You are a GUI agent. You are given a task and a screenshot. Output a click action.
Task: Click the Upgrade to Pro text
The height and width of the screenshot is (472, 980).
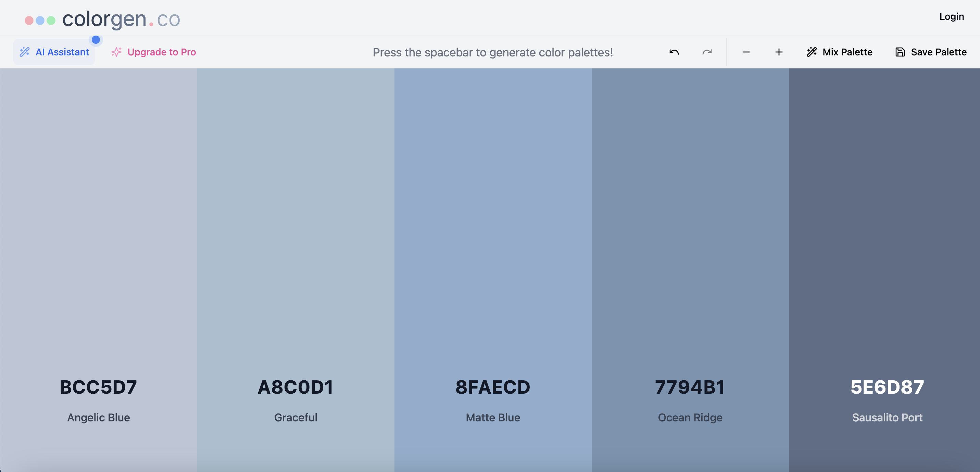coord(162,52)
